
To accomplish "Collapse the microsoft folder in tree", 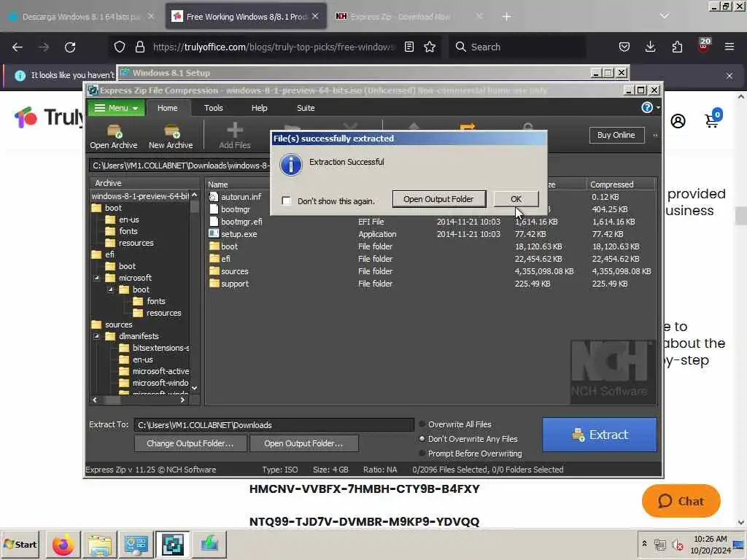I will tap(97, 278).
